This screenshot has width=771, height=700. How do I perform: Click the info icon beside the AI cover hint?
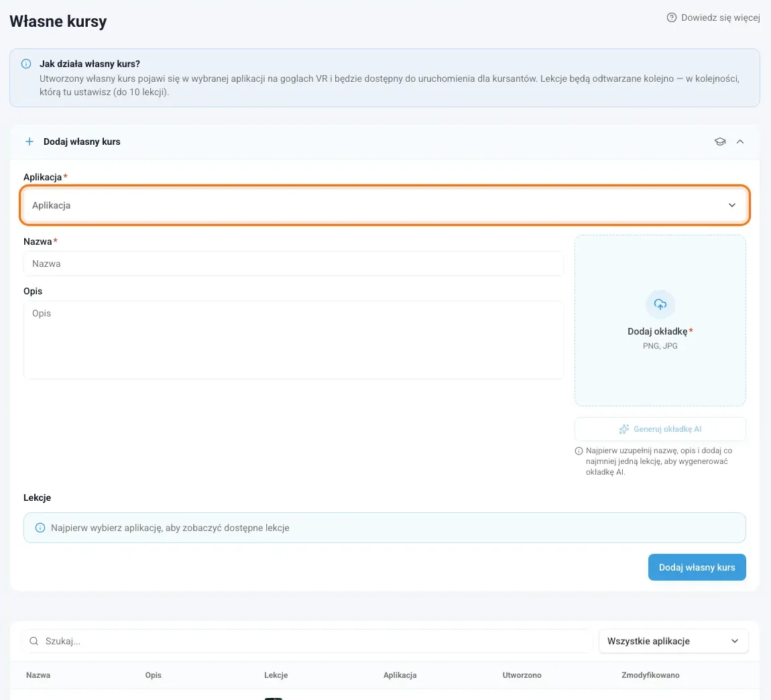tap(579, 451)
